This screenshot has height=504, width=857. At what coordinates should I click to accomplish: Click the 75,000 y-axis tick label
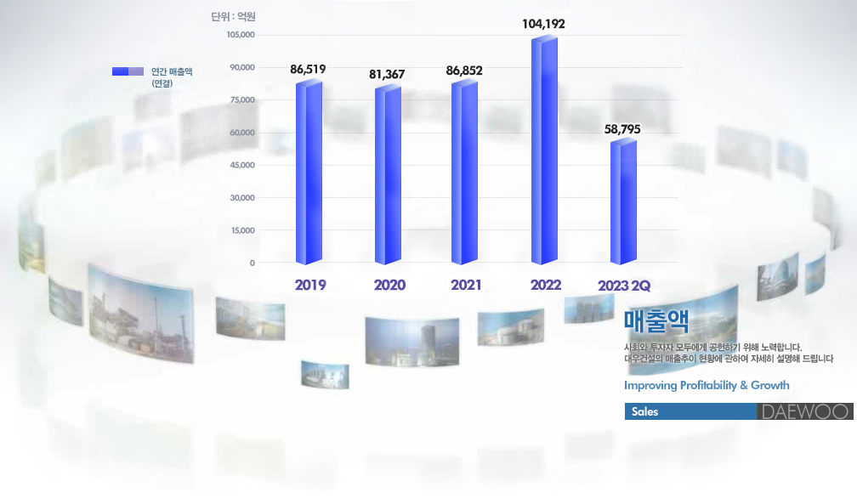click(242, 100)
